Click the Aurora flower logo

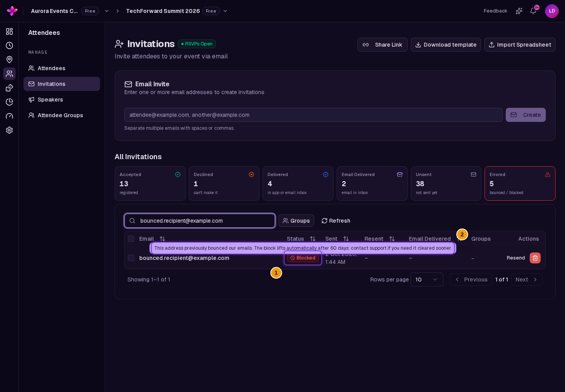click(x=12, y=11)
